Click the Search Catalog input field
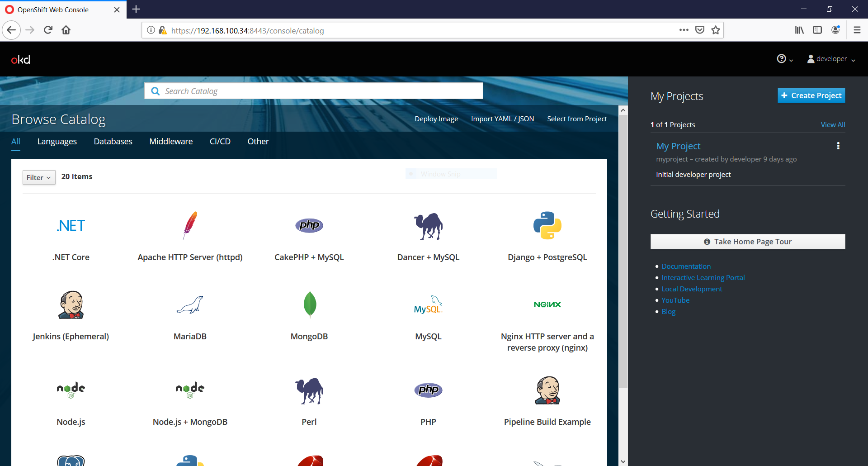This screenshot has height=466, width=868. click(314, 91)
